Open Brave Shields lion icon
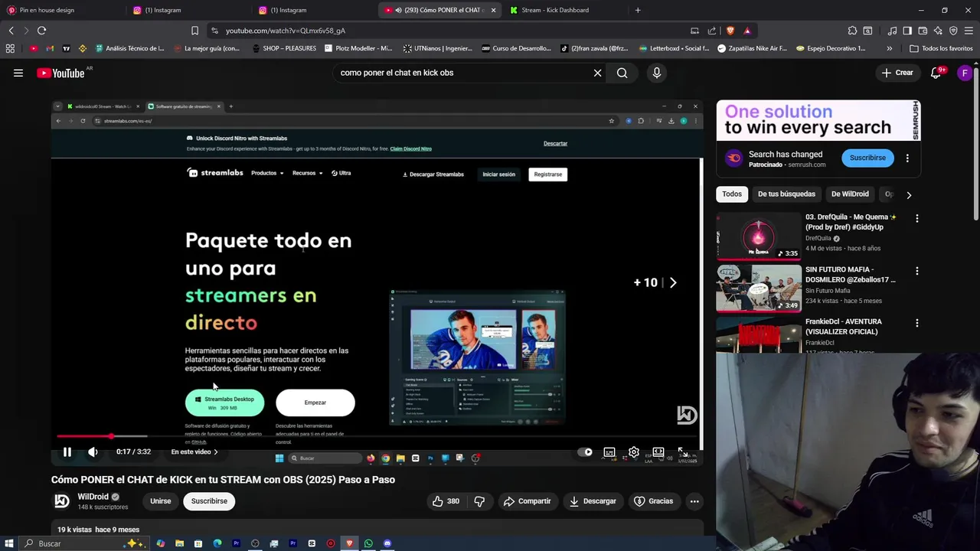This screenshot has height=551, width=980. (x=730, y=31)
